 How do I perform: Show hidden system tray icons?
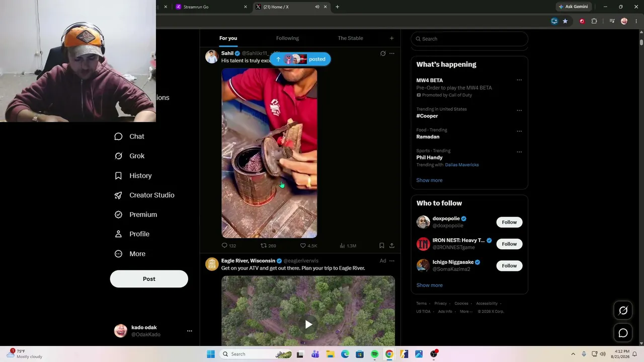pos(573,354)
